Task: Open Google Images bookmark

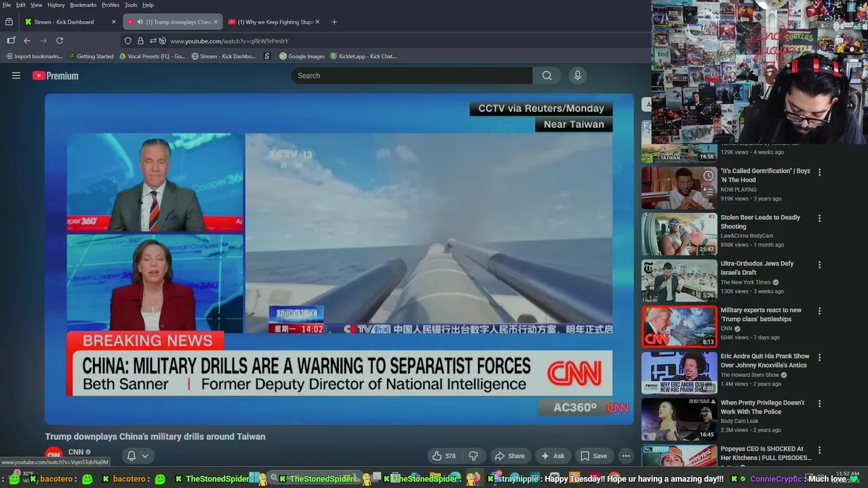Action: (302, 56)
